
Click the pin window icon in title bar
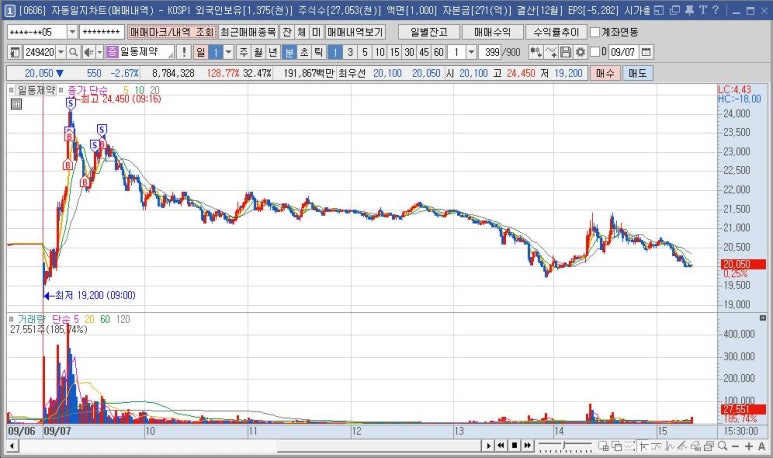(x=690, y=10)
